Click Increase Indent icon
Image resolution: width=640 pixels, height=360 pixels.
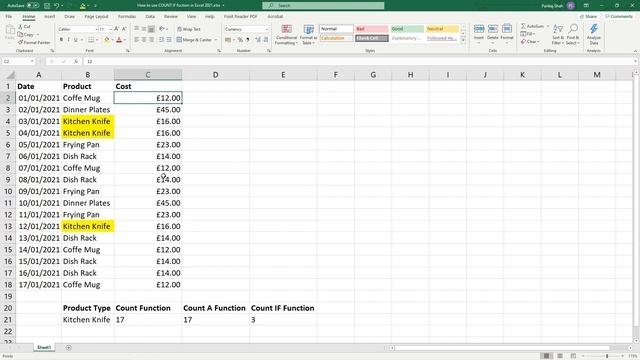coord(169,40)
